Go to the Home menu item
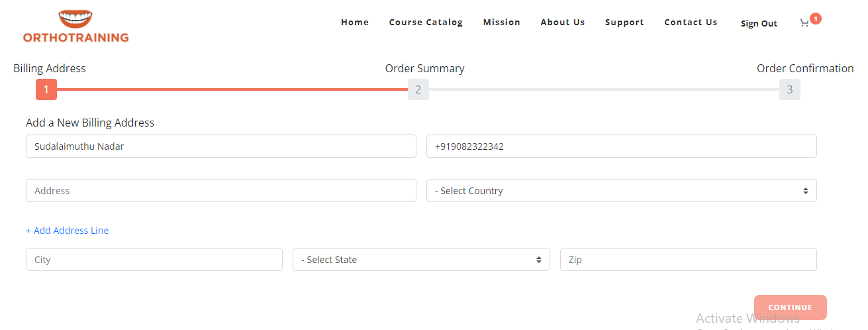Viewport: 868px width, 330px height. click(355, 23)
